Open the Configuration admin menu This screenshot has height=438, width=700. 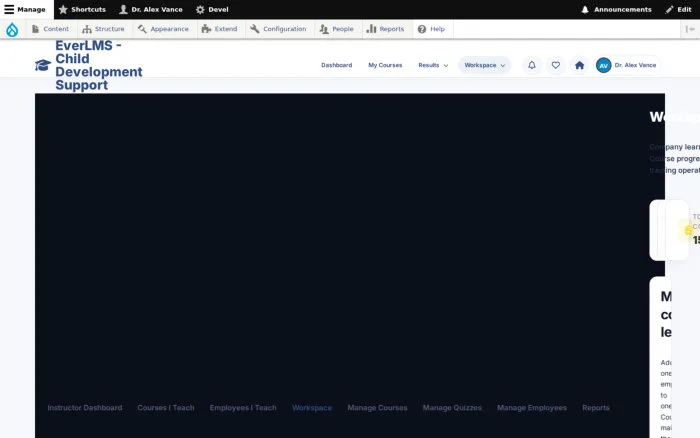pyautogui.click(x=279, y=29)
